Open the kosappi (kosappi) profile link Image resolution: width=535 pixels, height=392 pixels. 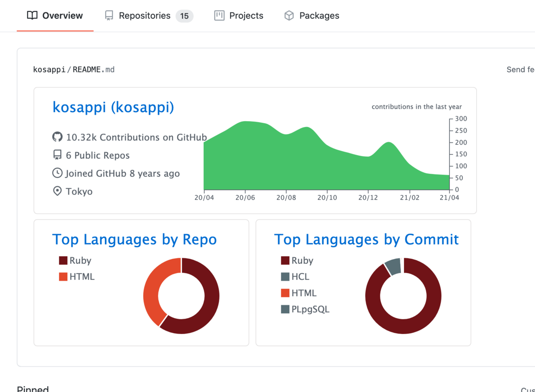[113, 107]
